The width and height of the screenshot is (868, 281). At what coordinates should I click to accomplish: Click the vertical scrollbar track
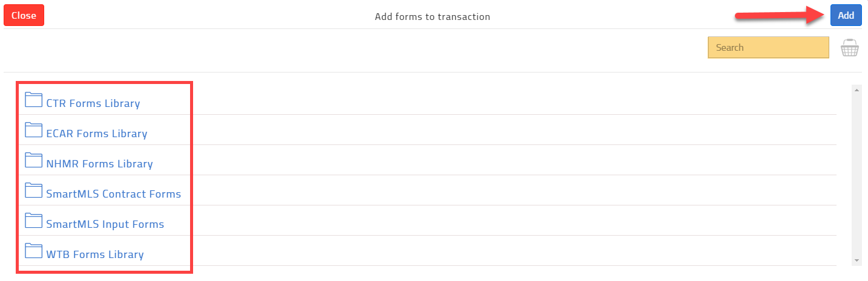click(856, 175)
